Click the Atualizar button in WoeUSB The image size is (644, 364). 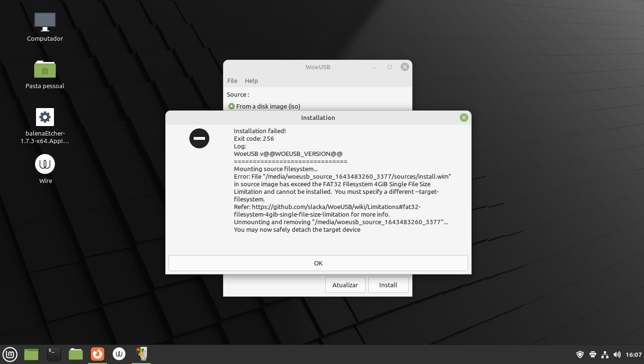click(x=345, y=285)
